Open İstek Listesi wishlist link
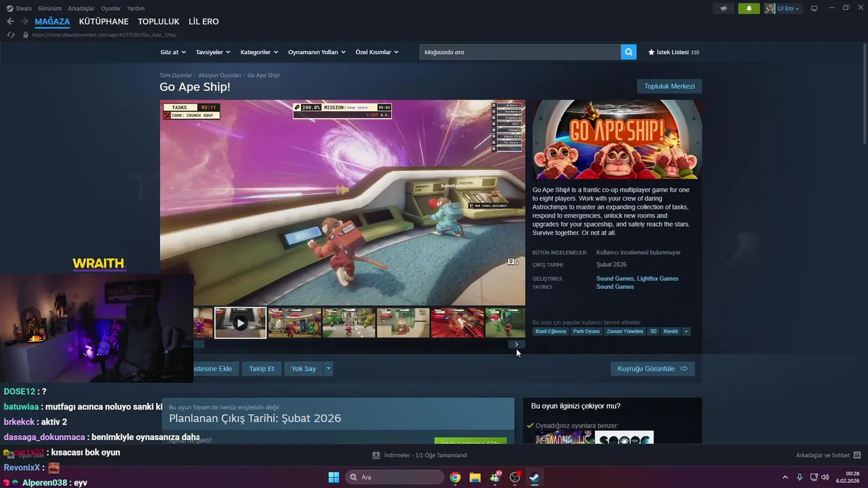This screenshot has height=488, width=868. click(x=673, y=52)
